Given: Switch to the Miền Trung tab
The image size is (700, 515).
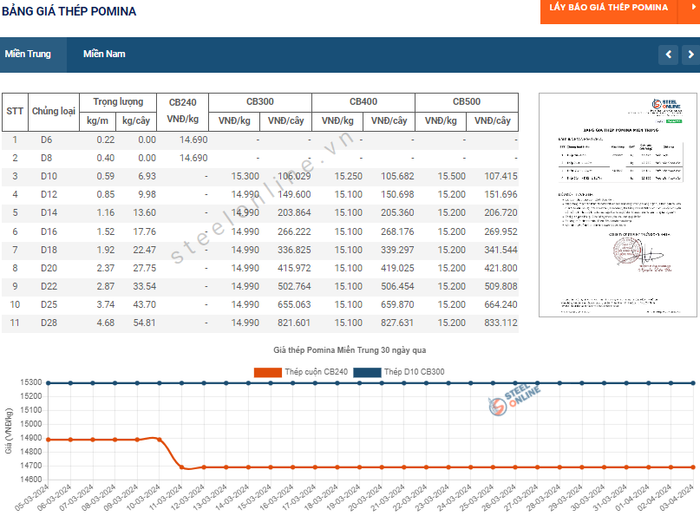Looking at the screenshot, I should point(28,54).
